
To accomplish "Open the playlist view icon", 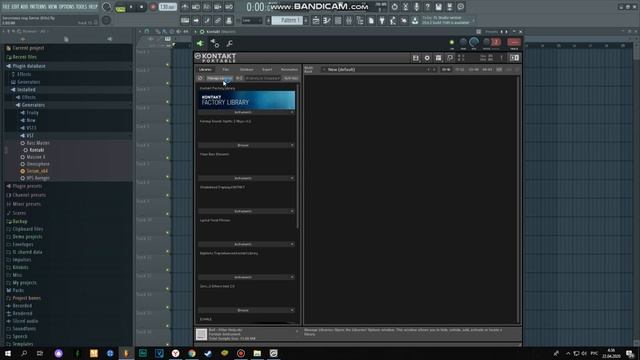I will pyautogui.click(x=316, y=20).
